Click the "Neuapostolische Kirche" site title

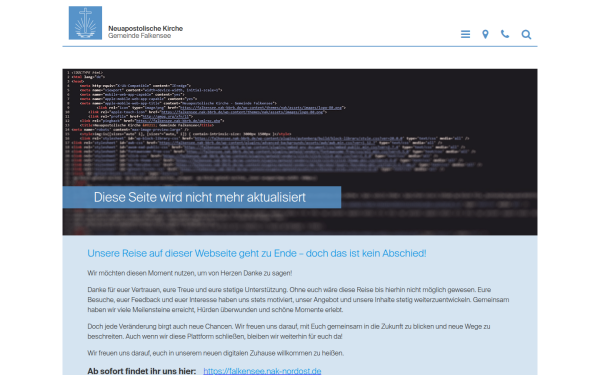click(x=145, y=28)
